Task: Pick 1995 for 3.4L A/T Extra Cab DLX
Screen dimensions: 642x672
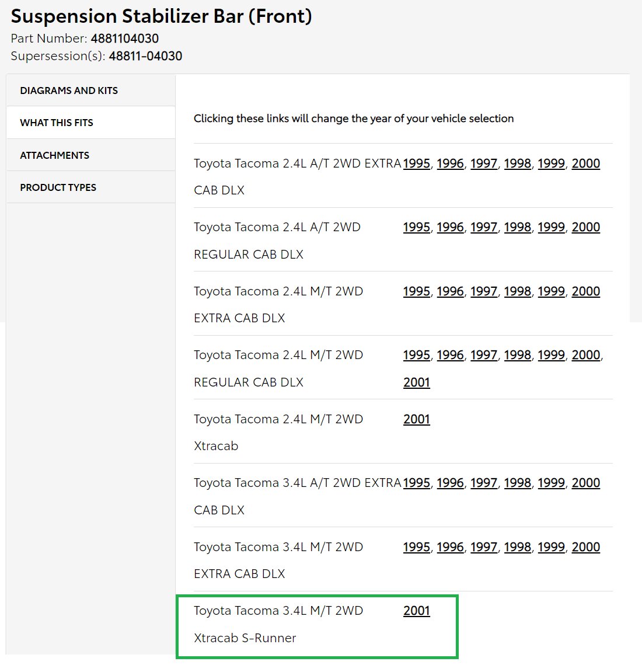Action: [416, 483]
